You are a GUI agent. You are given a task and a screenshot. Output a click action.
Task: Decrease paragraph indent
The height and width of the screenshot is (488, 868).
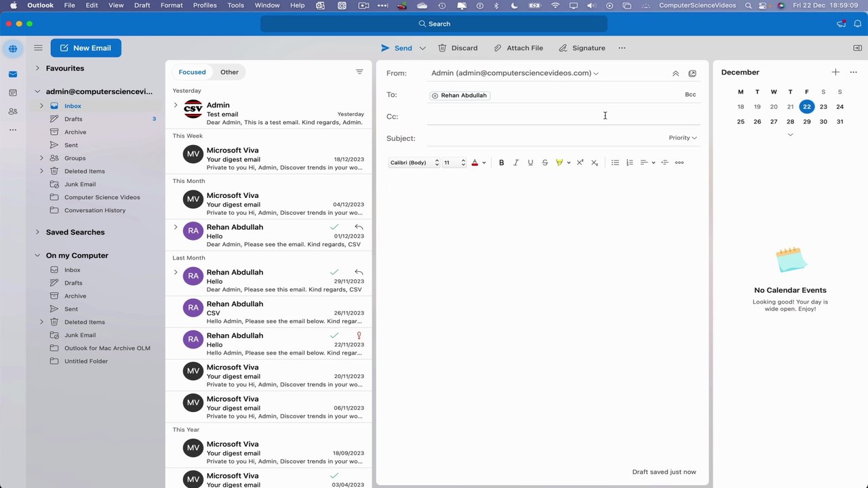coord(665,163)
